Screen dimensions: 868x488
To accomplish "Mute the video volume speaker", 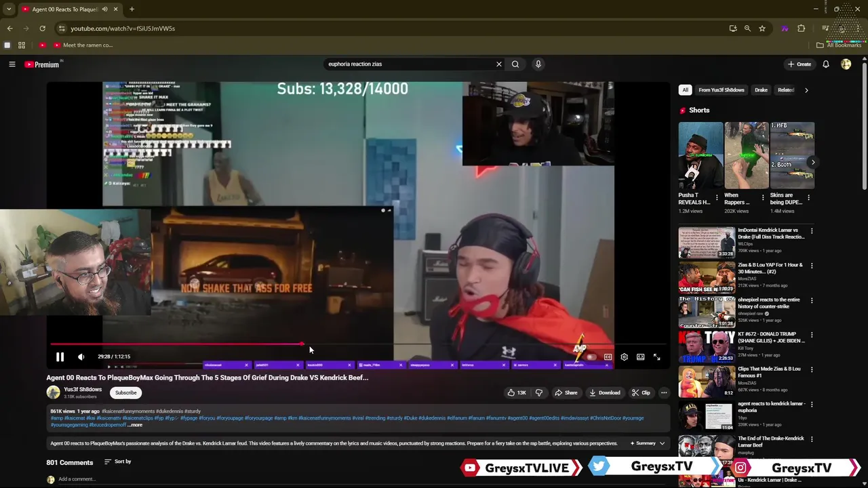I will click(x=81, y=357).
